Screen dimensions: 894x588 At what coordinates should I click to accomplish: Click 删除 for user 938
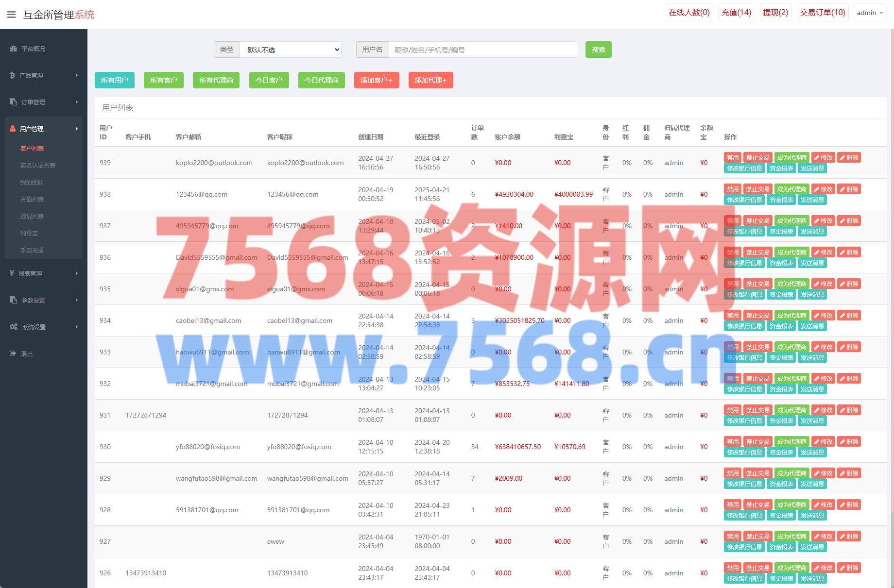pyautogui.click(x=849, y=189)
